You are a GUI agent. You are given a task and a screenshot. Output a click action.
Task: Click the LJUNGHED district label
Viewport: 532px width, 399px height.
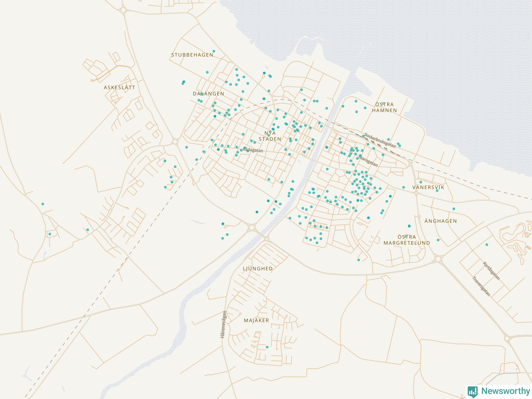[258, 269]
